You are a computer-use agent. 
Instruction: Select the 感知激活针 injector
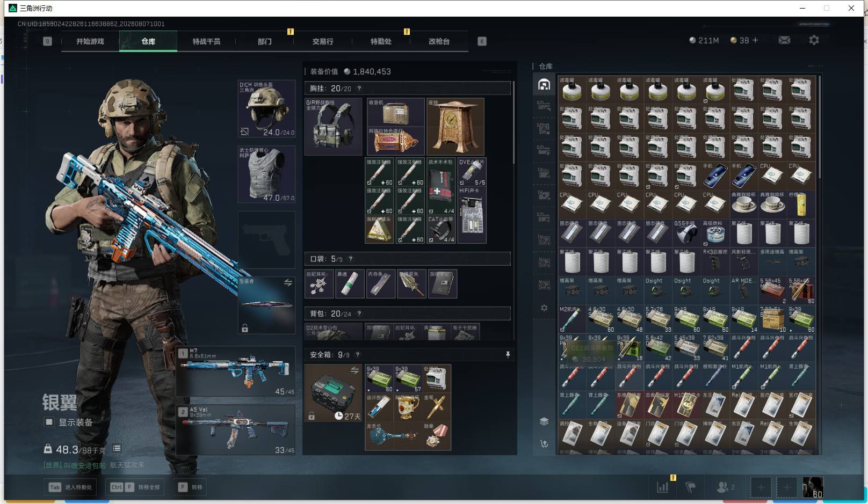[715, 377]
